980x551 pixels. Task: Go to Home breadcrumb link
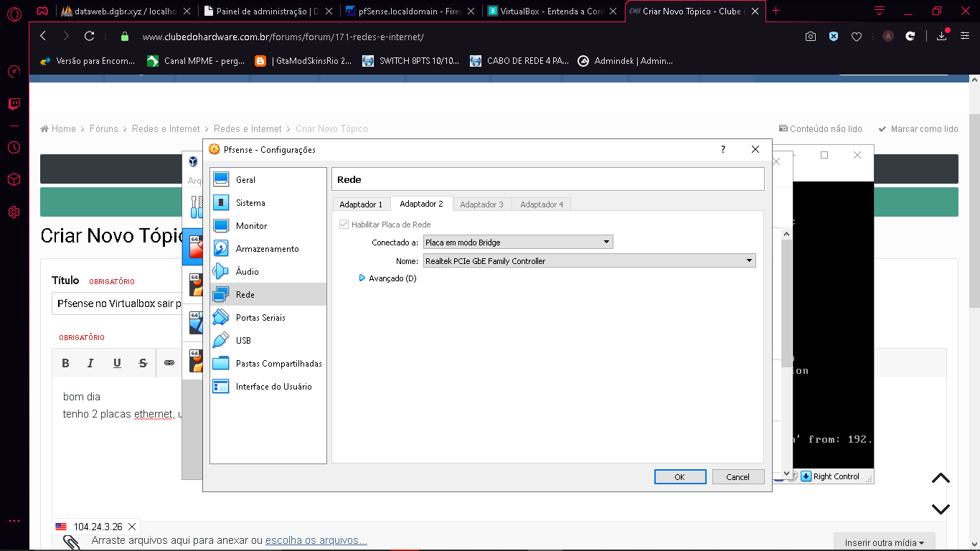tap(58, 129)
